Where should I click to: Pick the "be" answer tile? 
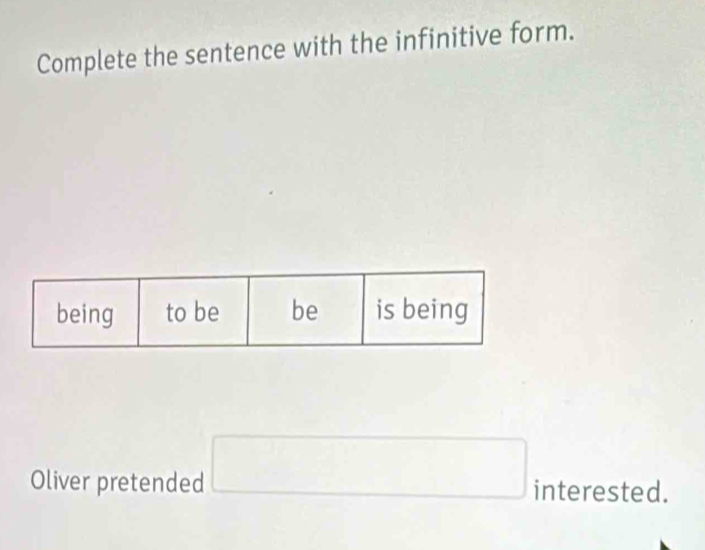[x=304, y=311]
